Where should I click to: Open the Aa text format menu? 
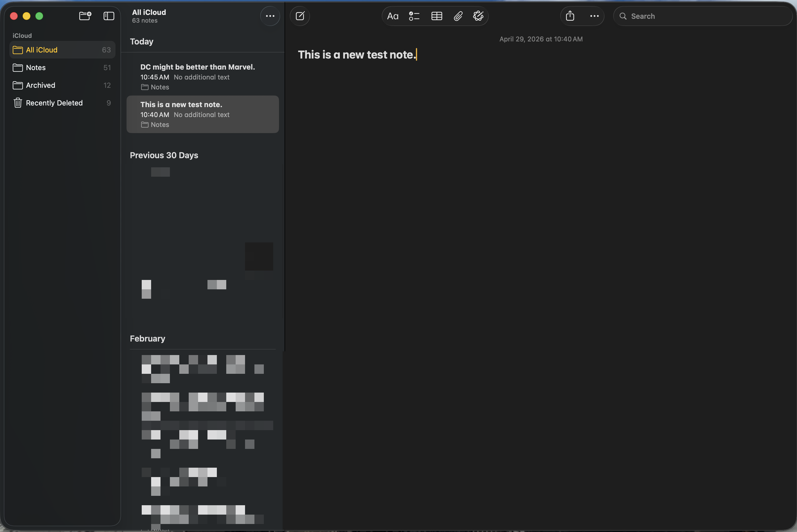tap(392, 16)
